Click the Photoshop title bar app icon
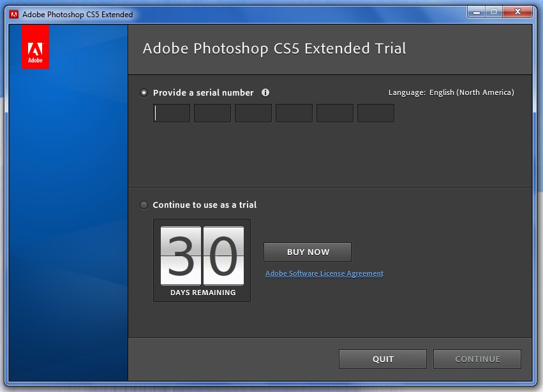543x392 pixels. pyautogui.click(x=14, y=15)
